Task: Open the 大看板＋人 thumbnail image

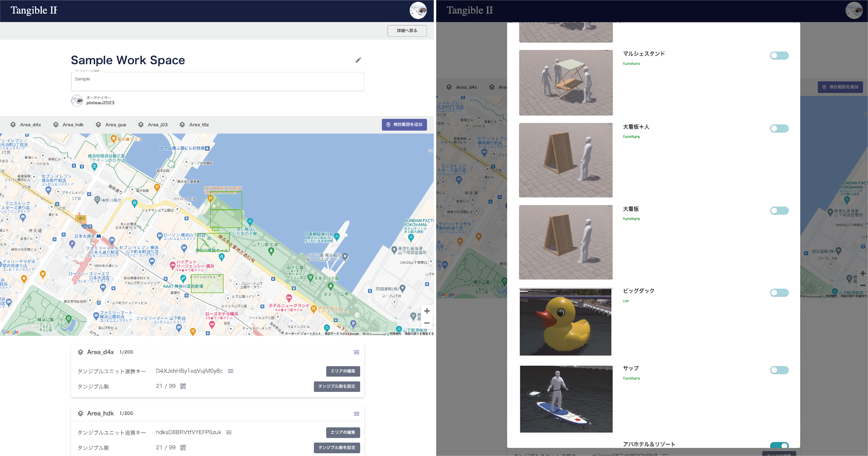Action: pos(566,160)
